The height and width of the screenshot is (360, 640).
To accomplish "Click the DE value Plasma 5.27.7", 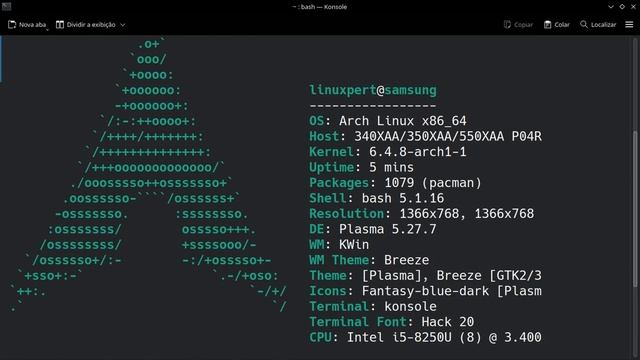I will tap(388, 229).
